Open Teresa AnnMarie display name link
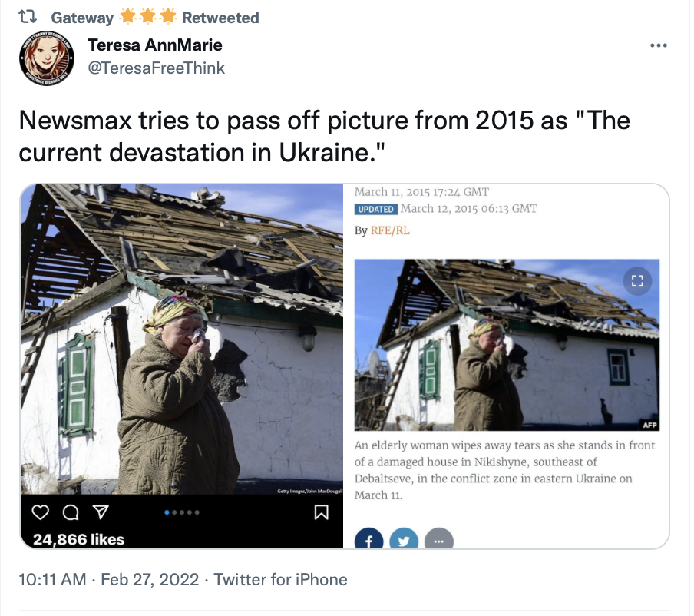The width and height of the screenshot is (694, 616). [x=155, y=45]
